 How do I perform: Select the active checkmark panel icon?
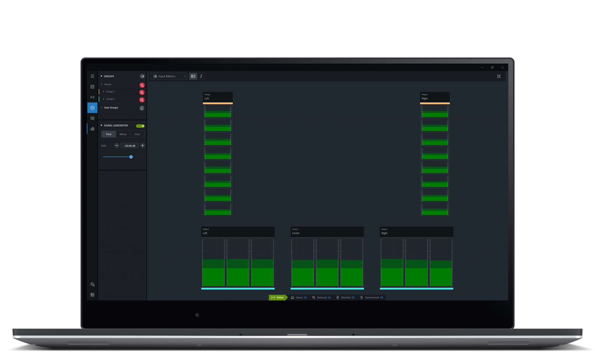pos(92,108)
